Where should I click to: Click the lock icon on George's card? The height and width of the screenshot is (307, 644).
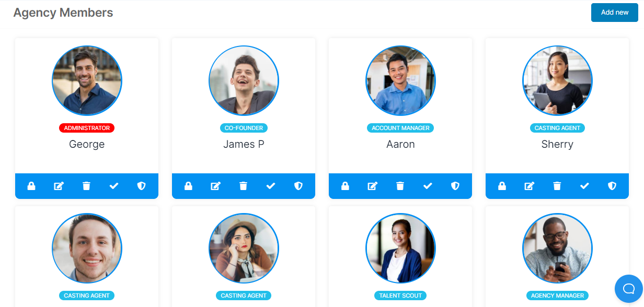click(31, 186)
